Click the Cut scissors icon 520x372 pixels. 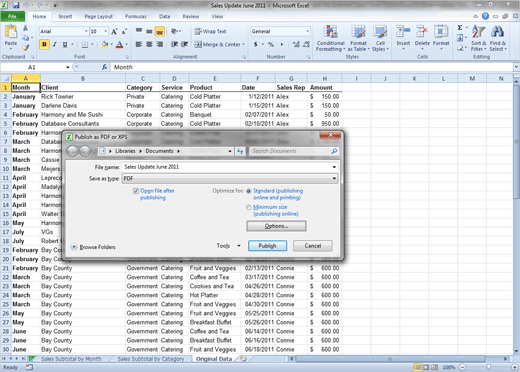[x=25, y=28]
